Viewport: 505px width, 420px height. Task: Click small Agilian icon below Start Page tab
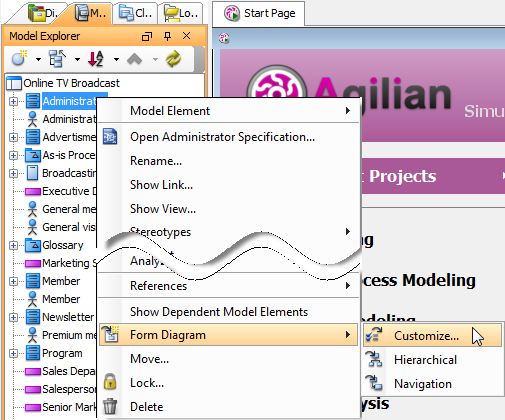pyautogui.click(x=224, y=38)
